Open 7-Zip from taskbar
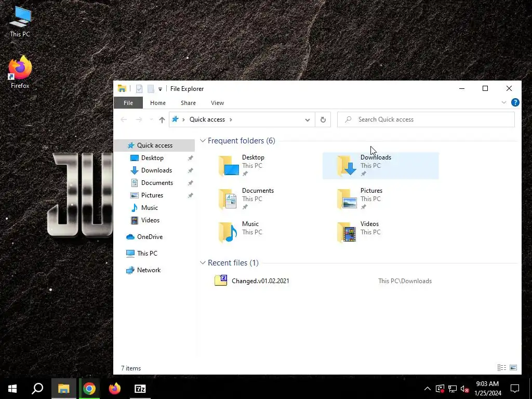 coord(140,389)
